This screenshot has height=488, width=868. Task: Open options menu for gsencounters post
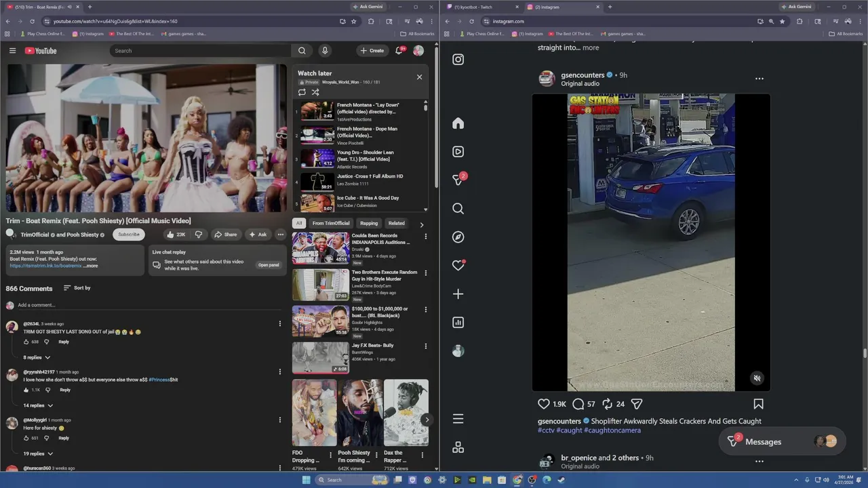tap(759, 79)
